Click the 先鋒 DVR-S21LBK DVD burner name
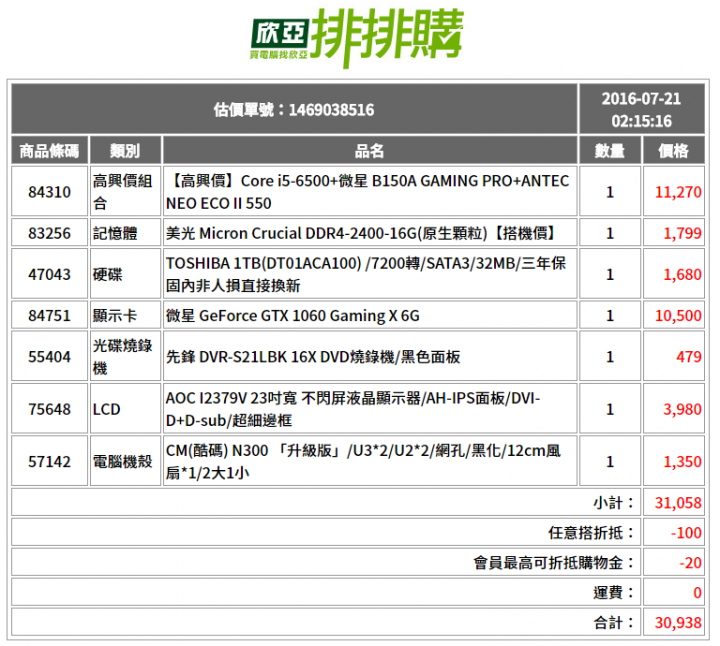 pos(313,356)
